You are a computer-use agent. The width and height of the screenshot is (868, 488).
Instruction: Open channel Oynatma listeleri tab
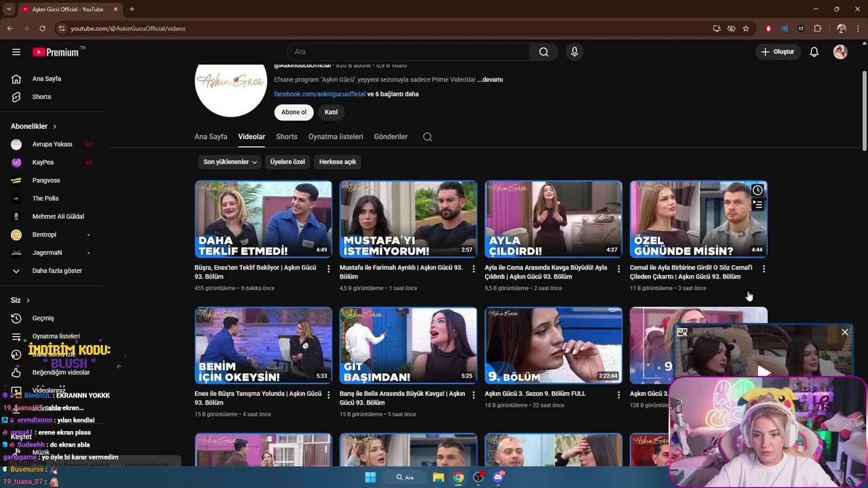click(336, 137)
